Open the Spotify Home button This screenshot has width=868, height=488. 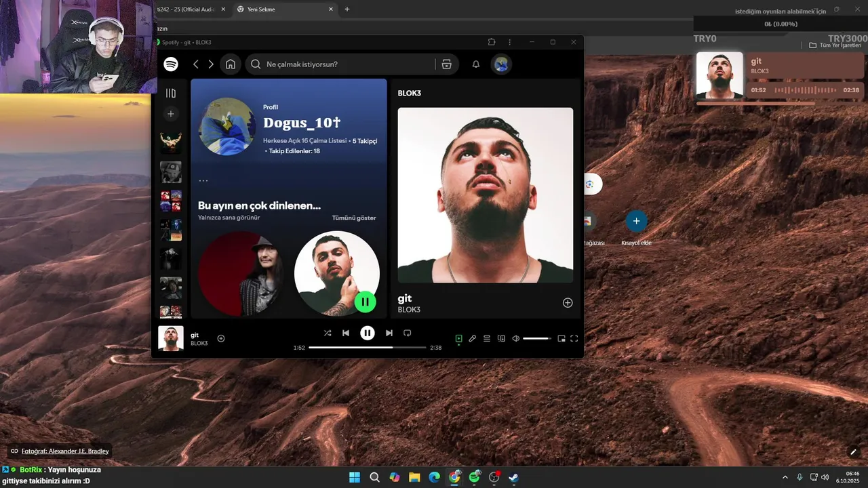[x=231, y=64]
